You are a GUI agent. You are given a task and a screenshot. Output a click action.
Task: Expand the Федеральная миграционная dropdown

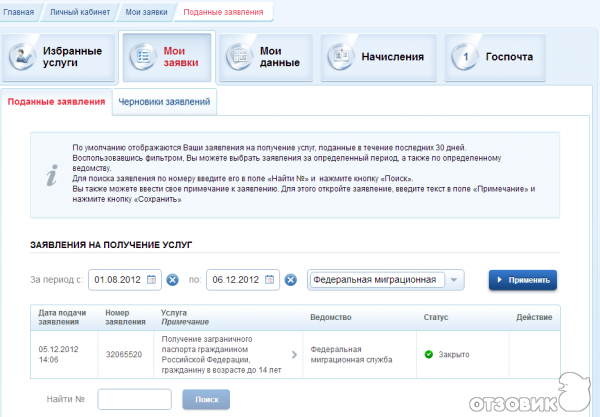click(x=454, y=280)
